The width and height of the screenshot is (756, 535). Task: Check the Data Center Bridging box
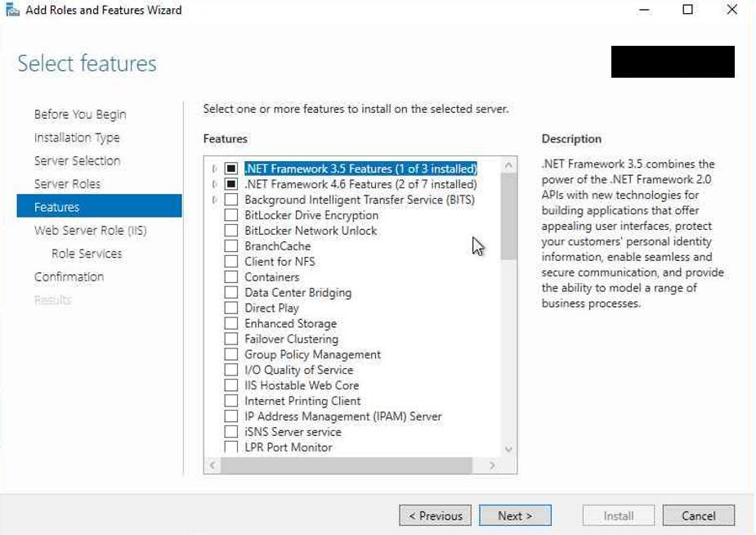point(231,292)
